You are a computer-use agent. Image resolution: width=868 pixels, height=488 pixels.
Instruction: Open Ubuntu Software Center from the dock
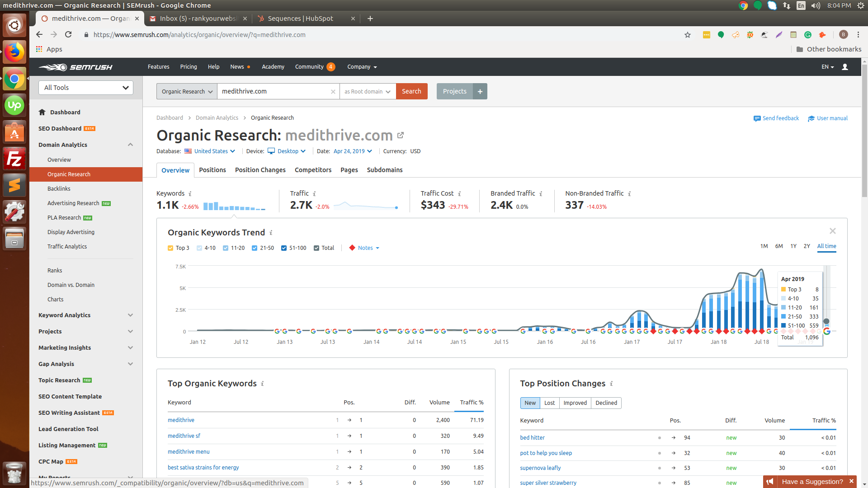pos(14,132)
